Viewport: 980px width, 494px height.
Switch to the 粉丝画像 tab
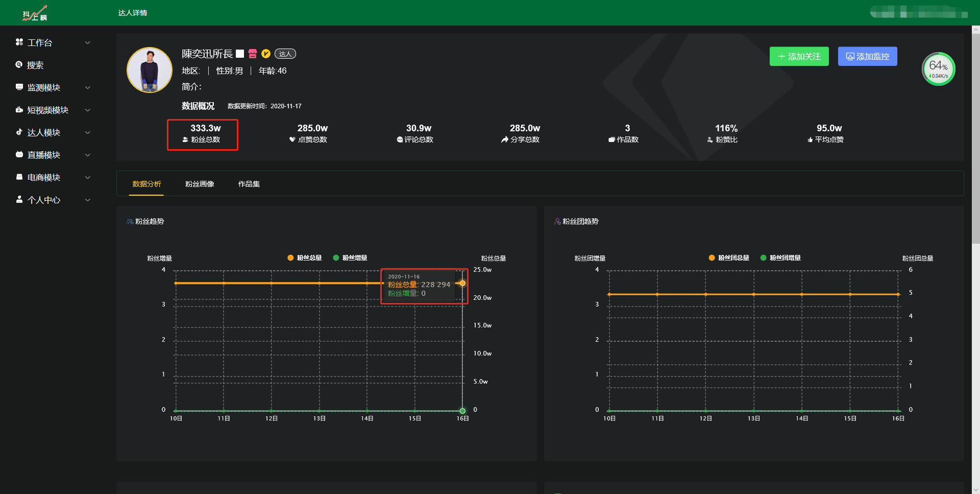point(200,184)
